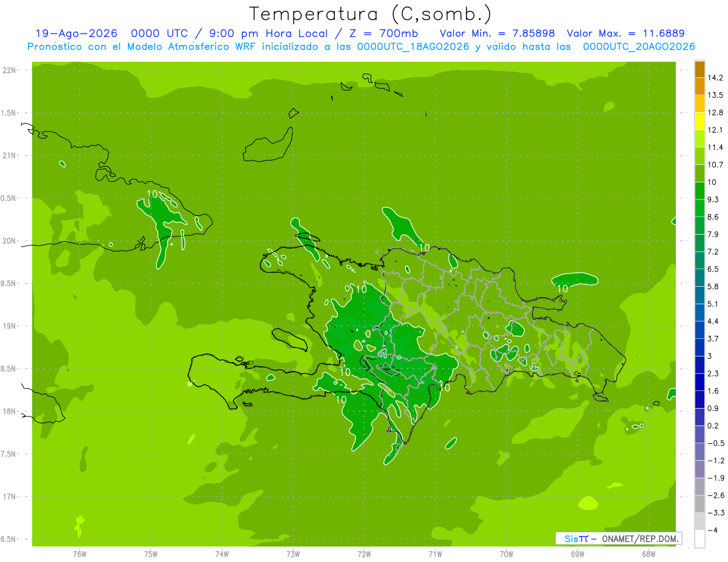Screen dimensions: 728x562
Task: Click the 1.5N latitude axis label
Action: 8,113
